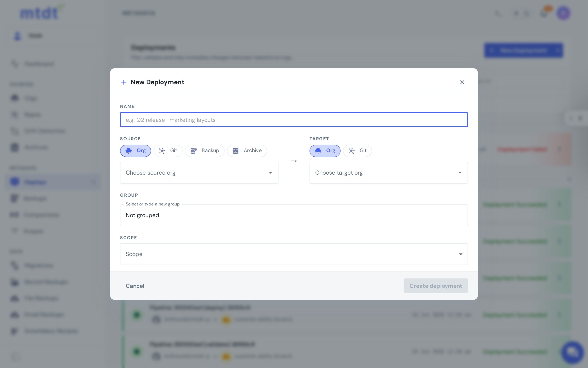Select Org as the source type
Viewport: 588px width, 368px height.
pyautogui.click(x=135, y=151)
